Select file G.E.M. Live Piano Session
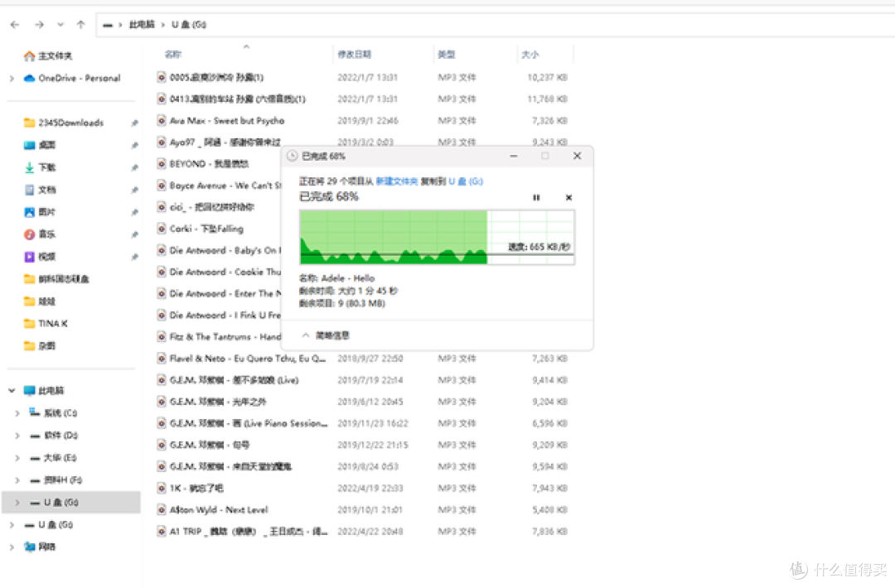895x588 pixels. 249,423
